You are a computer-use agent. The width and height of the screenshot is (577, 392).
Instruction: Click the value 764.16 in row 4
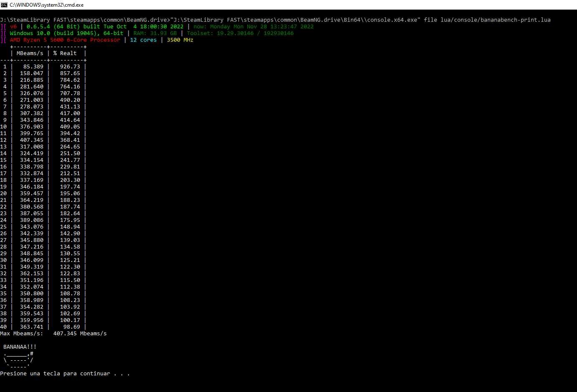(x=70, y=87)
